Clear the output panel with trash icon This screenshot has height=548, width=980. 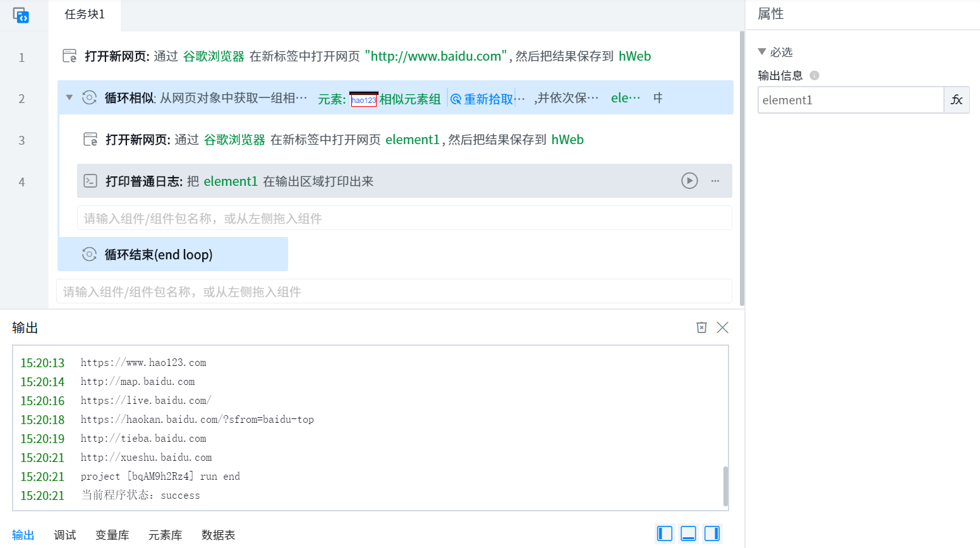click(701, 327)
